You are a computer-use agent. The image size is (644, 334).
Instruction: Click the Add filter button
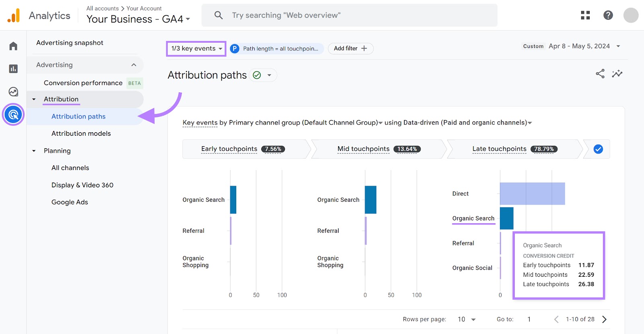(x=350, y=48)
